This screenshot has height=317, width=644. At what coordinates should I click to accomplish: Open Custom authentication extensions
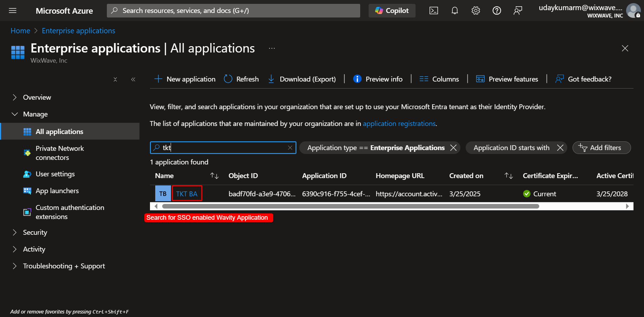click(x=70, y=212)
